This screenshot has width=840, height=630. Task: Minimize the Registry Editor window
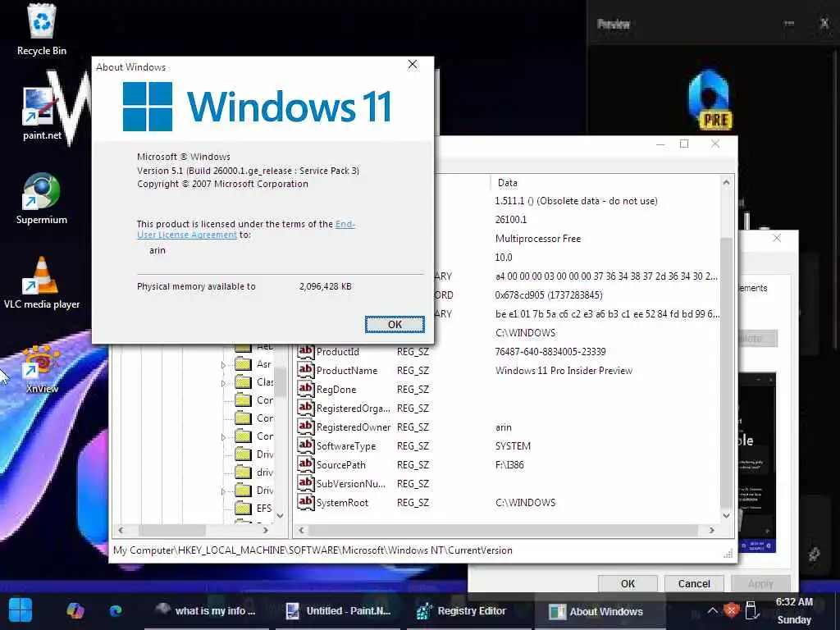pyautogui.click(x=660, y=144)
